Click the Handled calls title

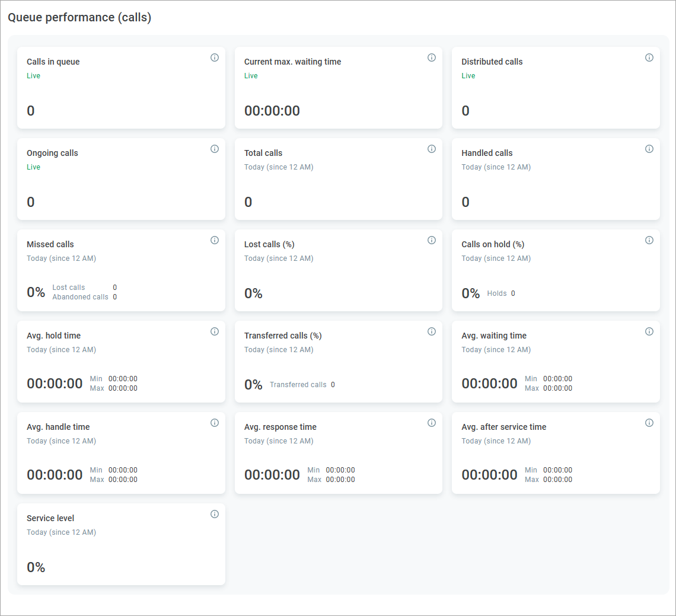(x=487, y=153)
